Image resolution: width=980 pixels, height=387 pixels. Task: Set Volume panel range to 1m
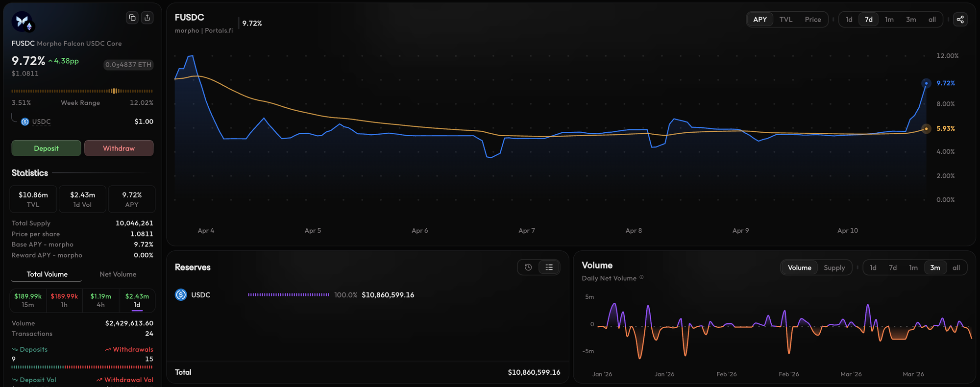click(x=913, y=267)
